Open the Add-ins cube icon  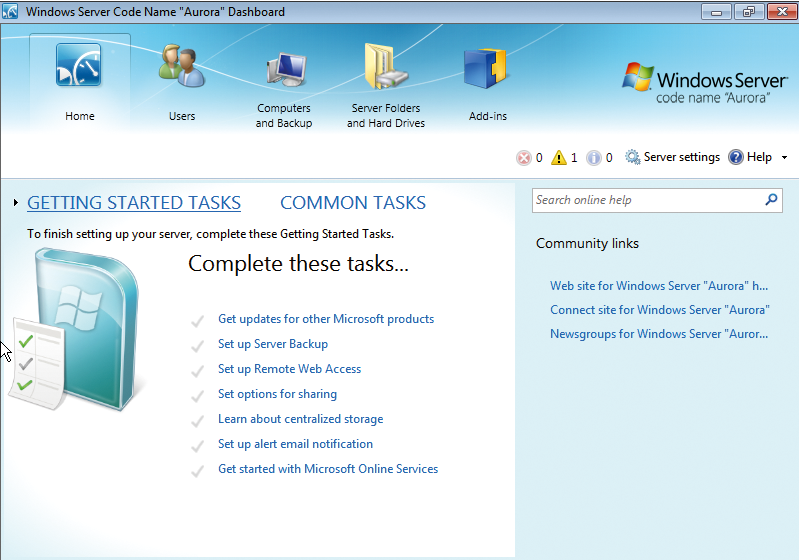pyautogui.click(x=485, y=69)
